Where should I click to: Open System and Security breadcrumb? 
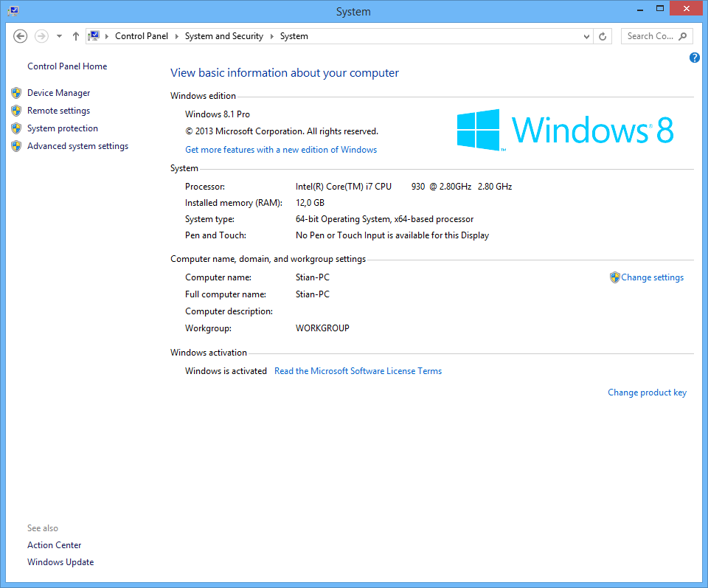click(x=224, y=36)
